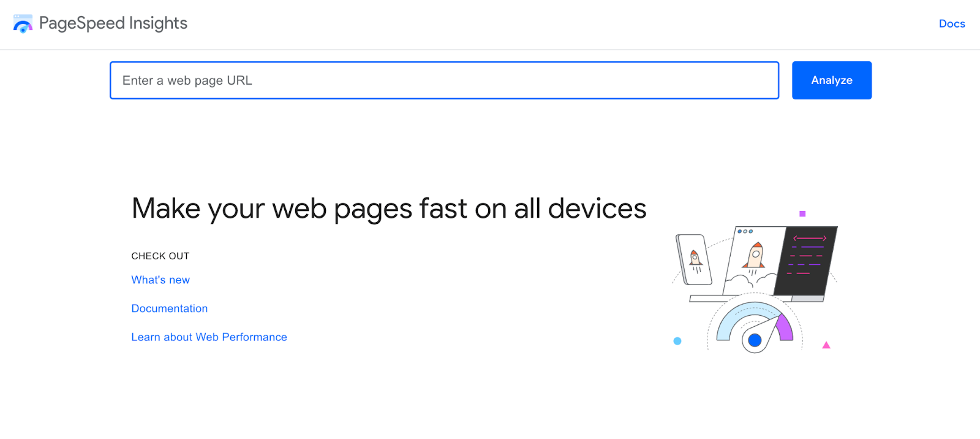Open "Learn about Web Performance"

pyautogui.click(x=209, y=337)
